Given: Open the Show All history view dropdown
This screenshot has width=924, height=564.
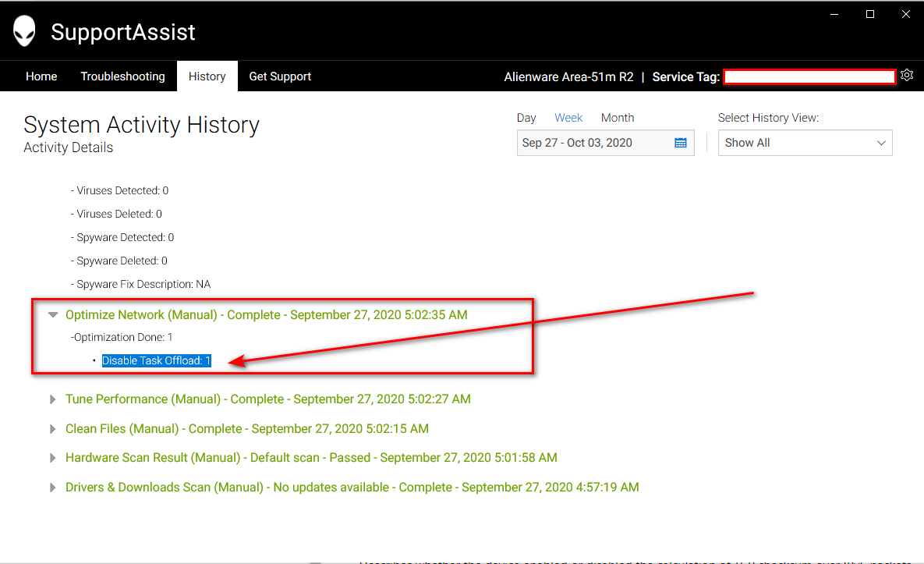Looking at the screenshot, I should point(805,143).
